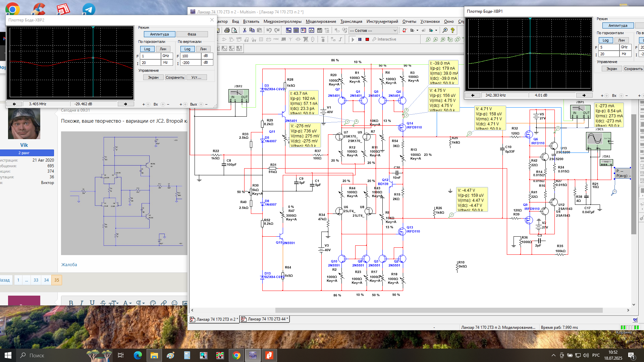The image size is (644, 362).
Task: Click the yellow Help question mark icon
Action: click(452, 31)
